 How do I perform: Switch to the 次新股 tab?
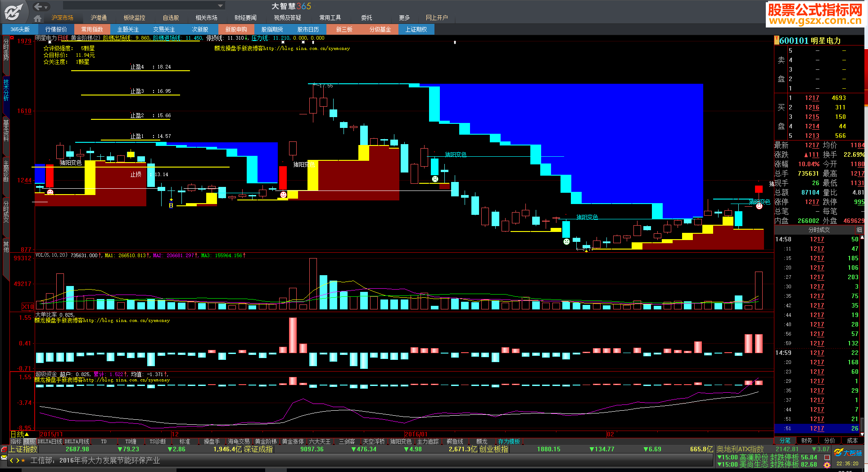tap(200, 29)
